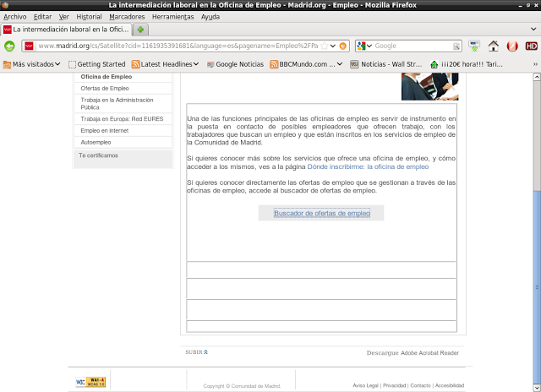Go to the browser home page
This screenshot has width=541, height=392.
[493, 46]
